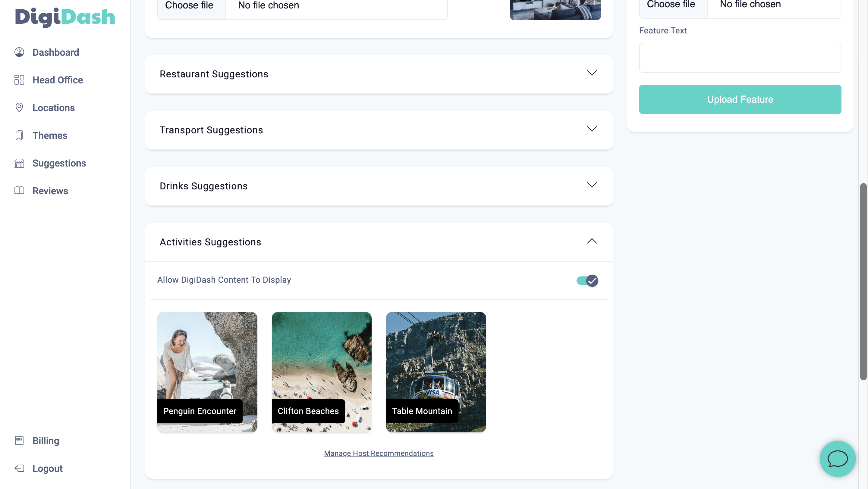
Task: Click the living room preview image
Action: pos(555,10)
